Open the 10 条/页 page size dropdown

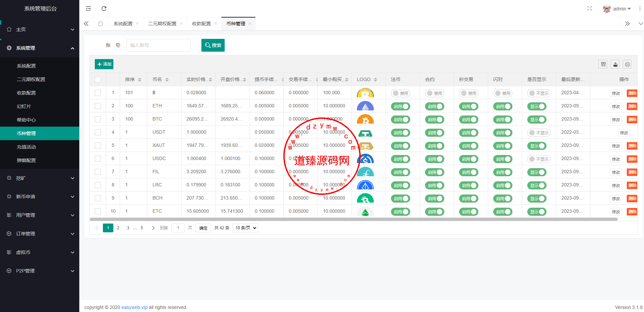pyautogui.click(x=245, y=228)
